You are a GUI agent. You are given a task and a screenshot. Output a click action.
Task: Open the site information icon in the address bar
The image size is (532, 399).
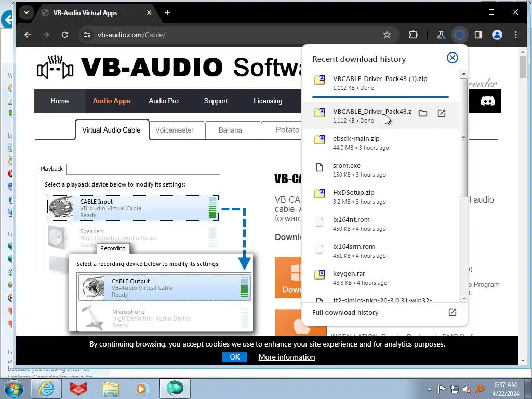pyautogui.click(x=87, y=35)
